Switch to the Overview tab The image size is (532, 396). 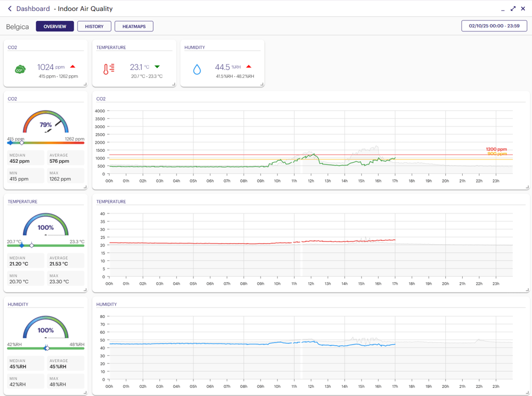(55, 26)
